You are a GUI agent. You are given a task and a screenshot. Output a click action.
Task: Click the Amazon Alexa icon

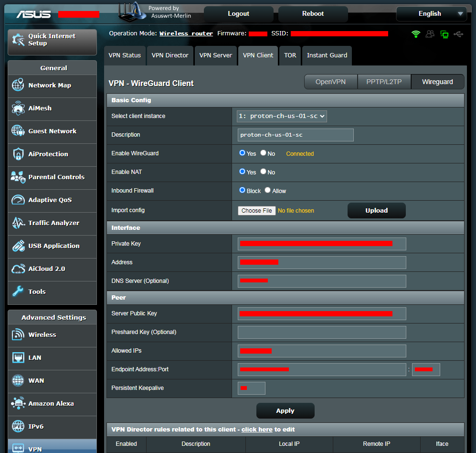point(18,403)
